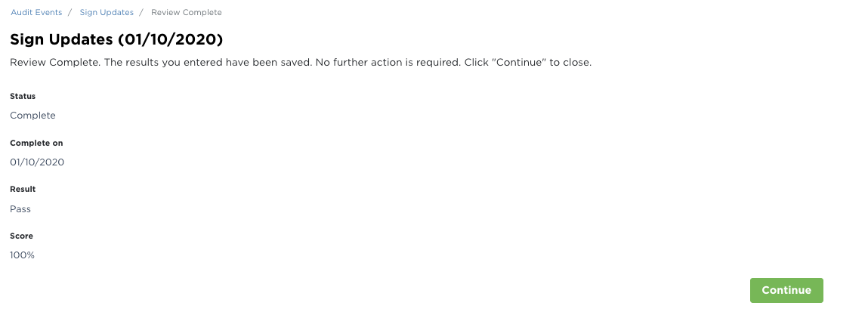This screenshot has width=868, height=321.
Task: Select the Pass result value
Action: 20,209
